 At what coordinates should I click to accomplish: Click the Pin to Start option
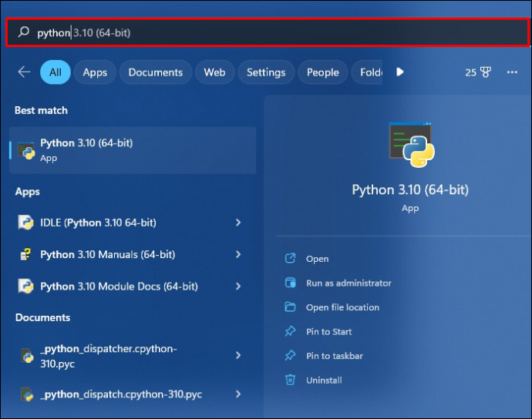coord(328,331)
